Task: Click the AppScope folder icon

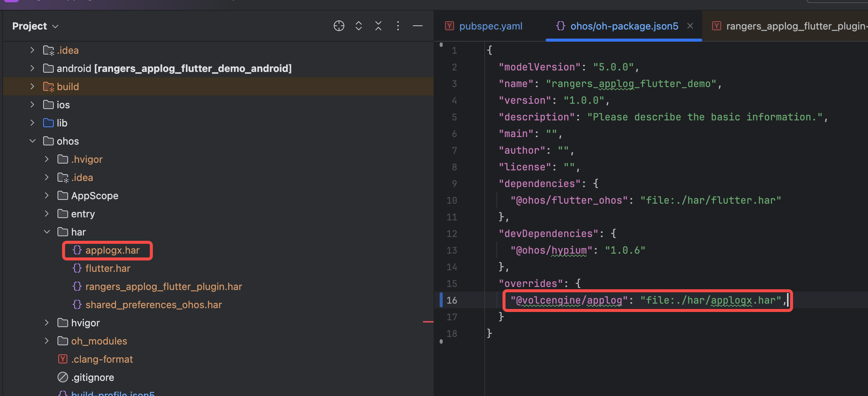Action: [63, 195]
